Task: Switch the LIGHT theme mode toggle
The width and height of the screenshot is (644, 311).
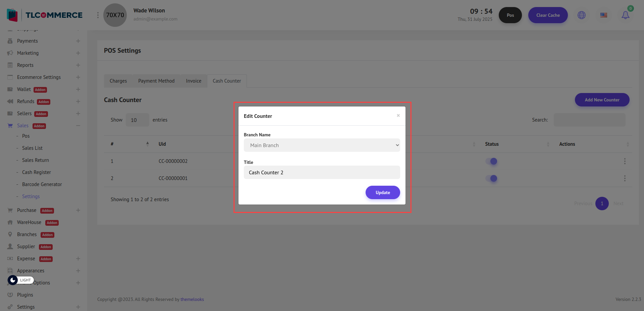Action: [21, 280]
